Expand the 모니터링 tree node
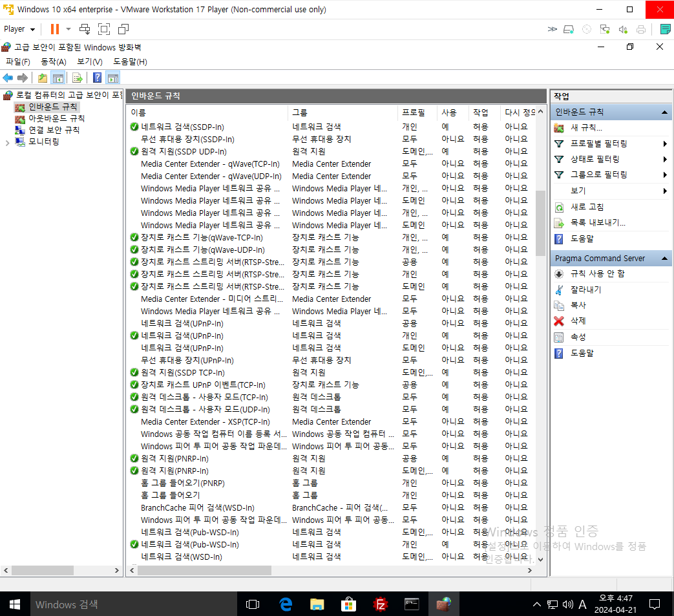674x616 pixels. tap(7, 143)
